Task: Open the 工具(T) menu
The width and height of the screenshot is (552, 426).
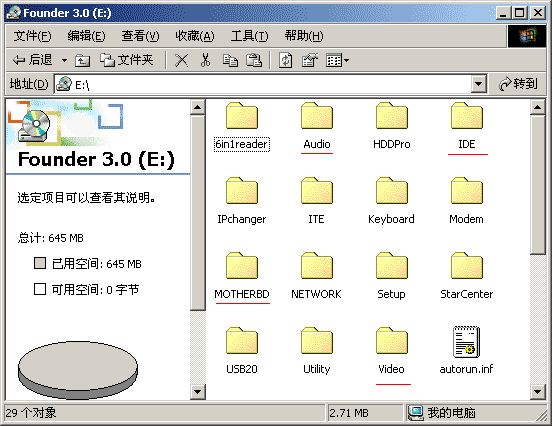Action: pyautogui.click(x=249, y=36)
